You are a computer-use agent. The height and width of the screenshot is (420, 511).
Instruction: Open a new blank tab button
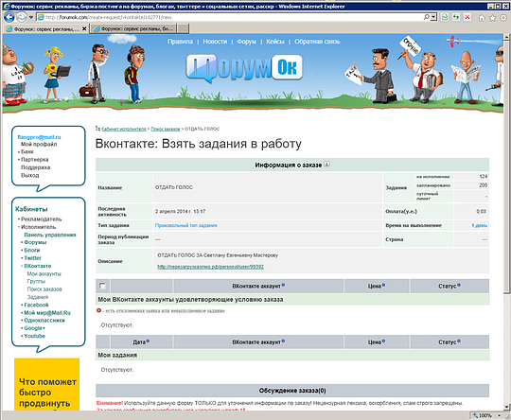[184, 28]
